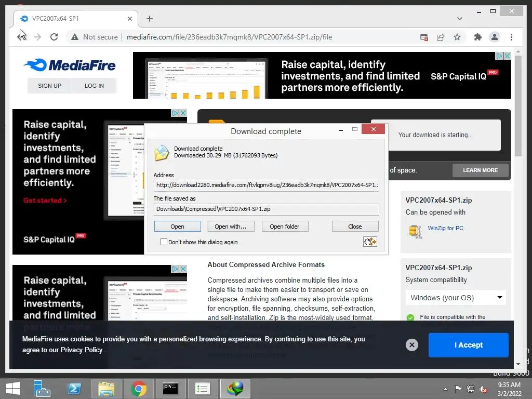Image resolution: width=532 pixels, height=399 pixels.
Task: Launch PowerShell from taskbar
Action: (74, 389)
